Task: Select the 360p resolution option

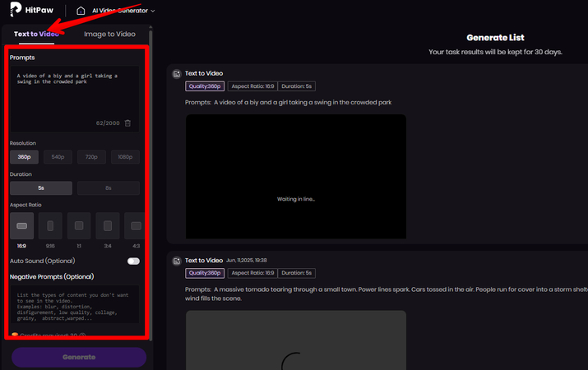Action: pyautogui.click(x=25, y=156)
